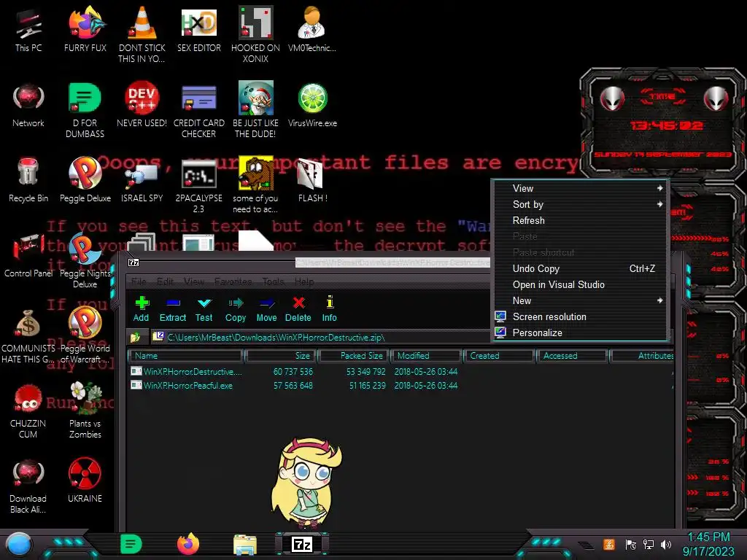Click the HOOKED ON XONIX desktop icon
Screen dimensions: 747x560
click(x=255, y=34)
